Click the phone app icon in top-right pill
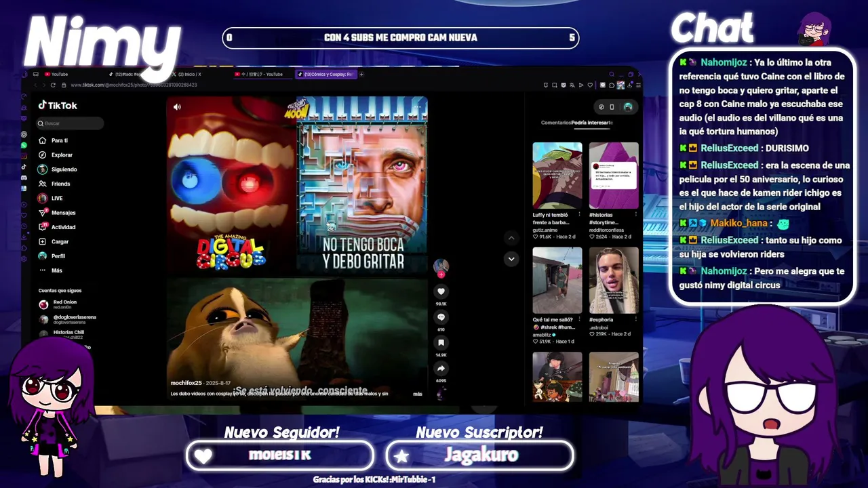Screen dimensions: 868x488 coord(612,106)
